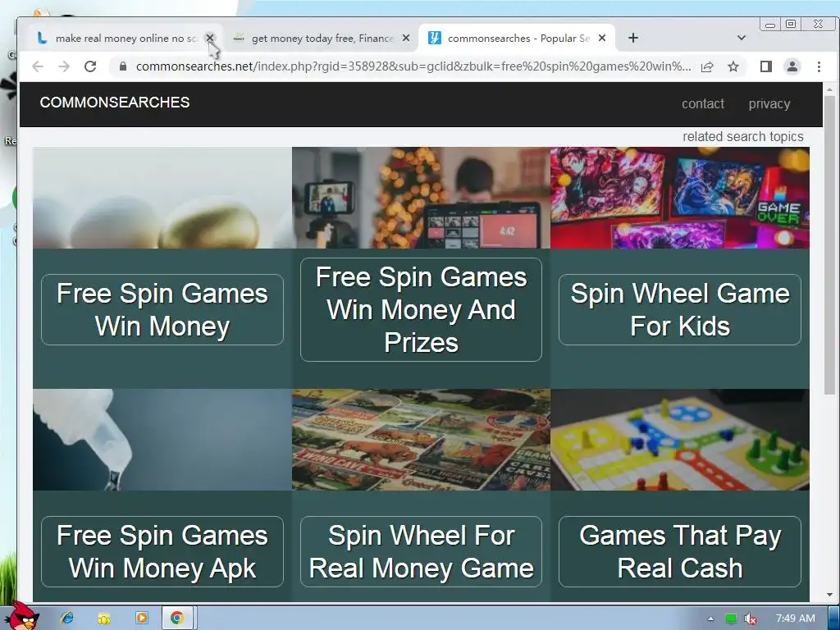840x630 pixels.
Task: Click the muted volume tray icon
Action: point(751,619)
